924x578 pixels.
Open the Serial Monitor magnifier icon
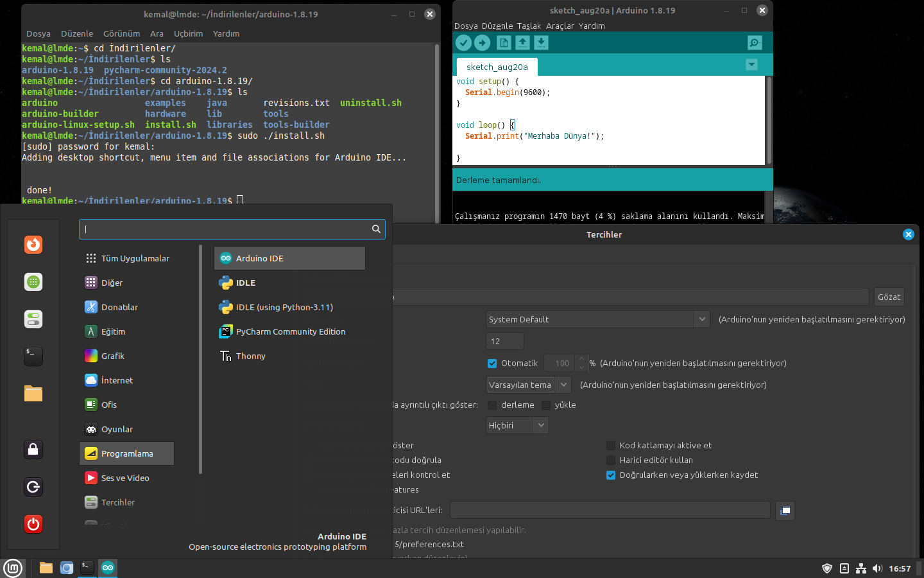click(x=755, y=42)
